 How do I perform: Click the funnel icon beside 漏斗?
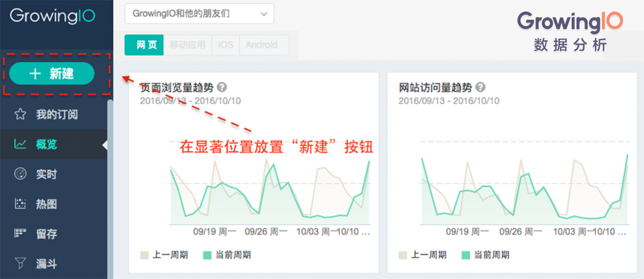tap(20, 263)
